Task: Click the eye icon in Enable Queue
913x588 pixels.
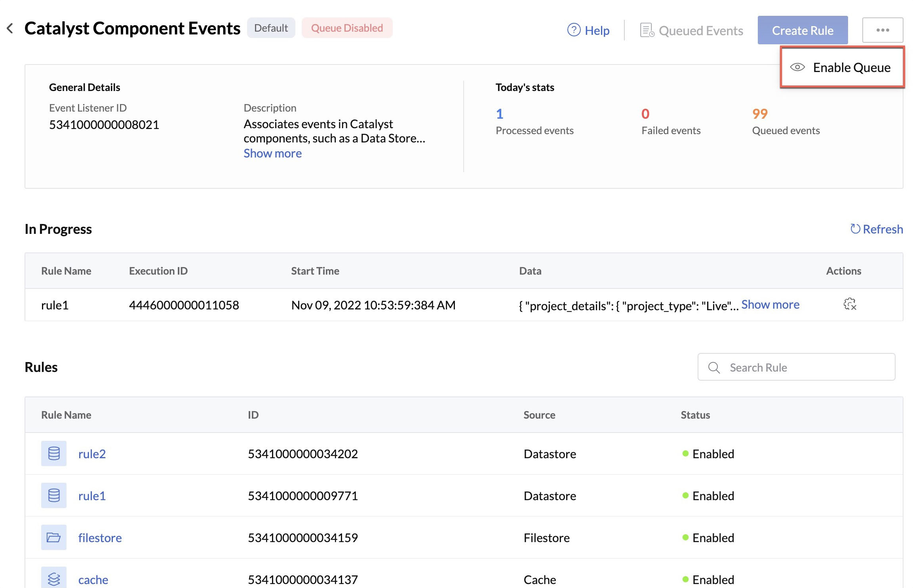Action: (797, 67)
